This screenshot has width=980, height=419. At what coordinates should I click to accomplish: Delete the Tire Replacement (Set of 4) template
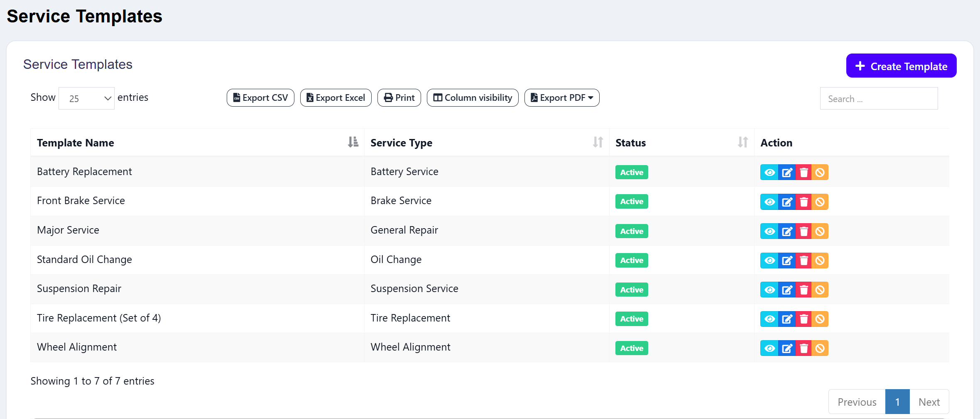804,319
